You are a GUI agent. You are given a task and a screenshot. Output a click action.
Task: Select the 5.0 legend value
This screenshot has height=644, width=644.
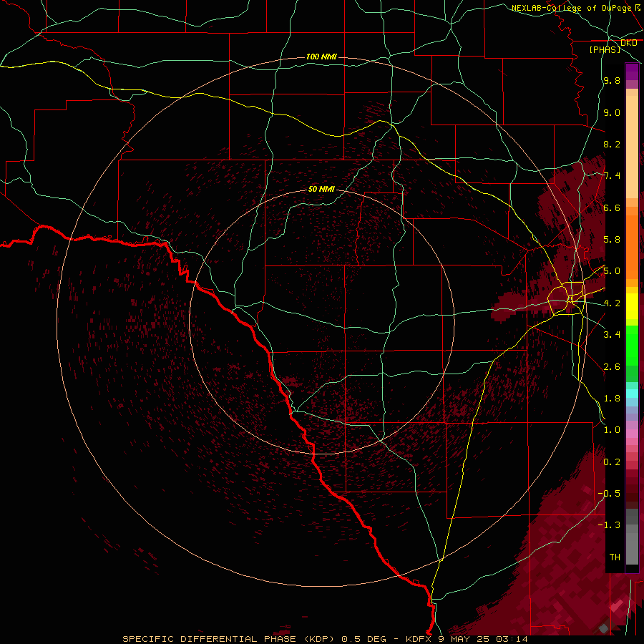[x=612, y=271]
